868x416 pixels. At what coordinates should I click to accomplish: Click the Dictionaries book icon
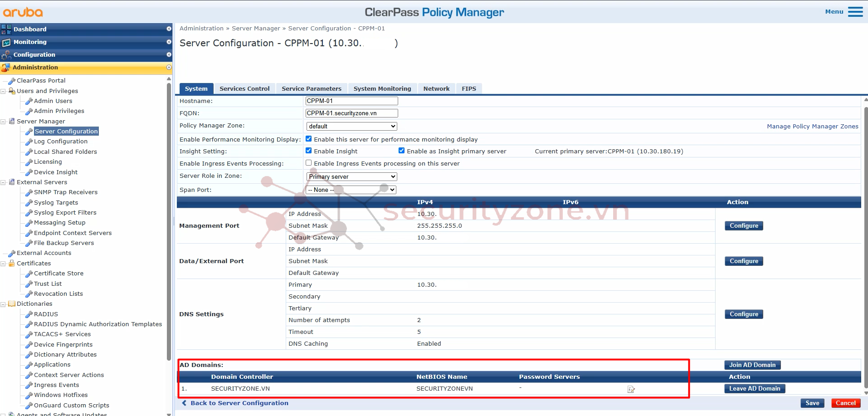click(x=12, y=303)
